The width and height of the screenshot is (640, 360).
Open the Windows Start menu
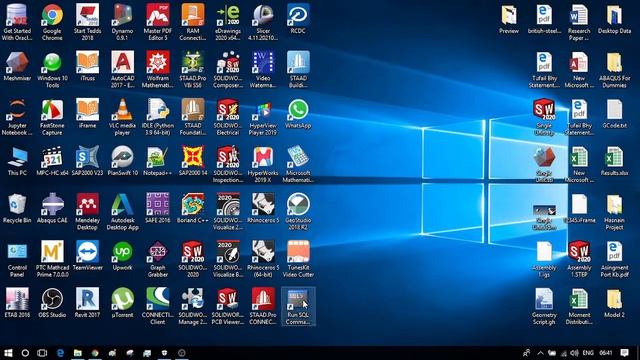coord(8,353)
